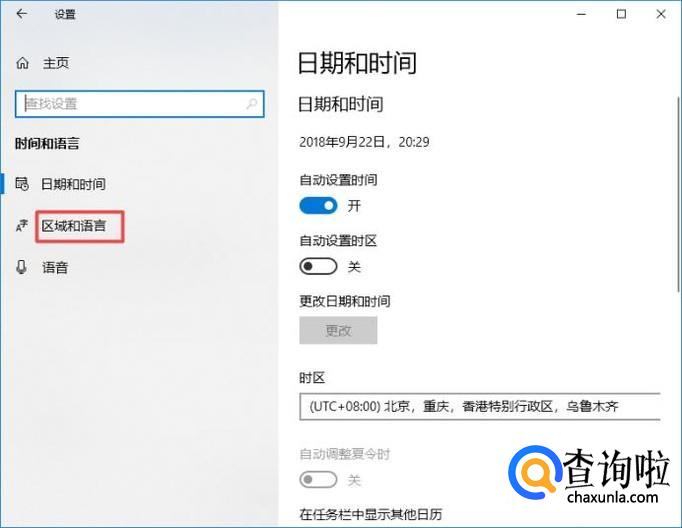The height and width of the screenshot is (528, 682).
Task: Select 区域和语言 in the sidebar
Action: pyautogui.click(x=74, y=226)
